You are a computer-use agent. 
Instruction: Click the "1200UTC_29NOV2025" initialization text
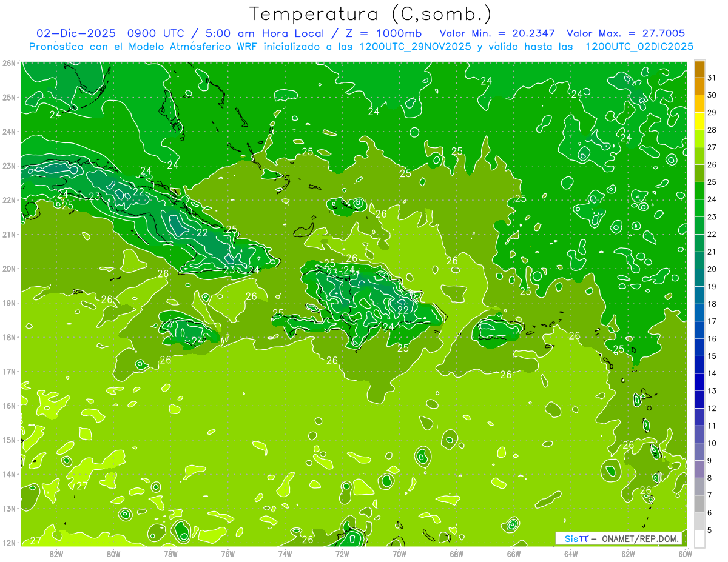coord(416,47)
